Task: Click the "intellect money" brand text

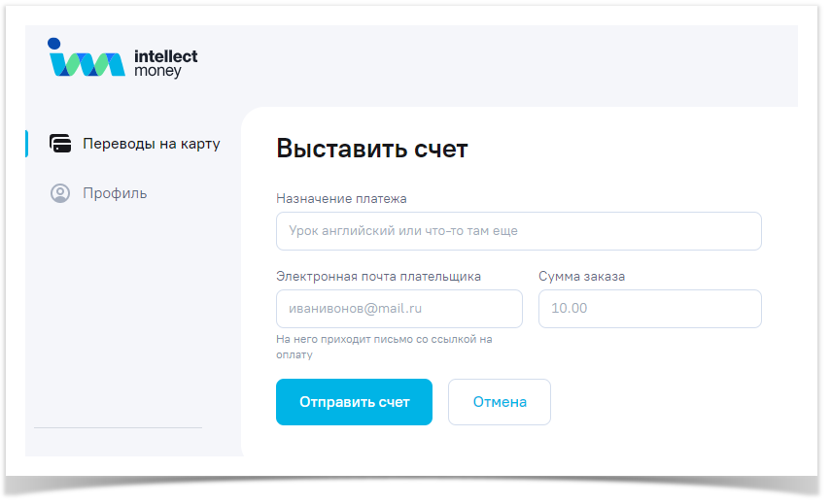Action: (165, 64)
